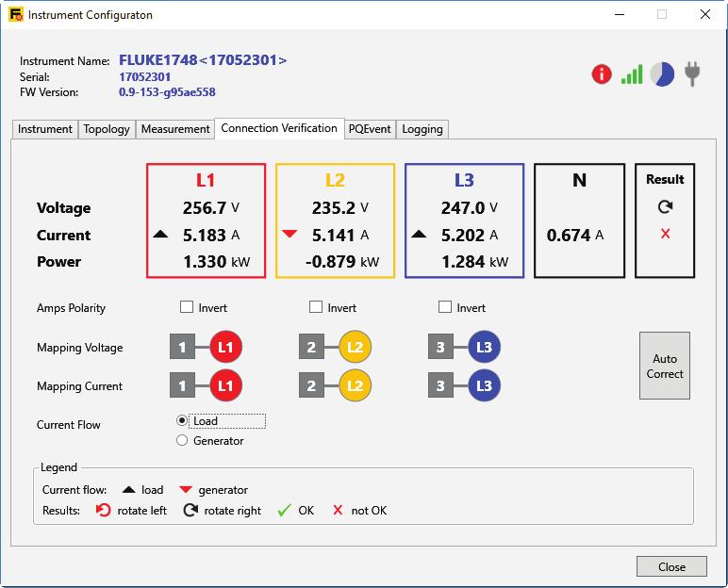The height and width of the screenshot is (588, 728).
Task: Click Mapping Voltage red L1 circle
Action: [x=225, y=347]
